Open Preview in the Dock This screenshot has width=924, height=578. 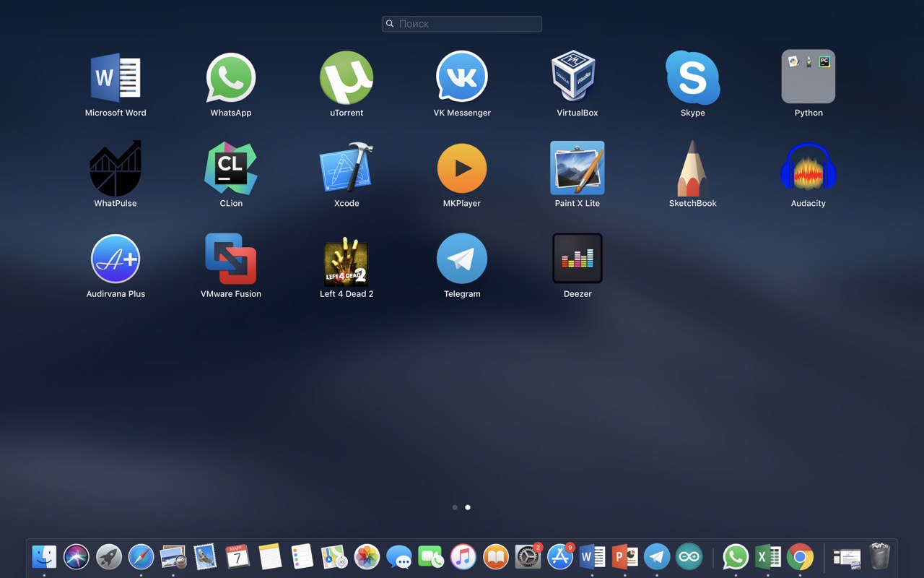(173, 556)
